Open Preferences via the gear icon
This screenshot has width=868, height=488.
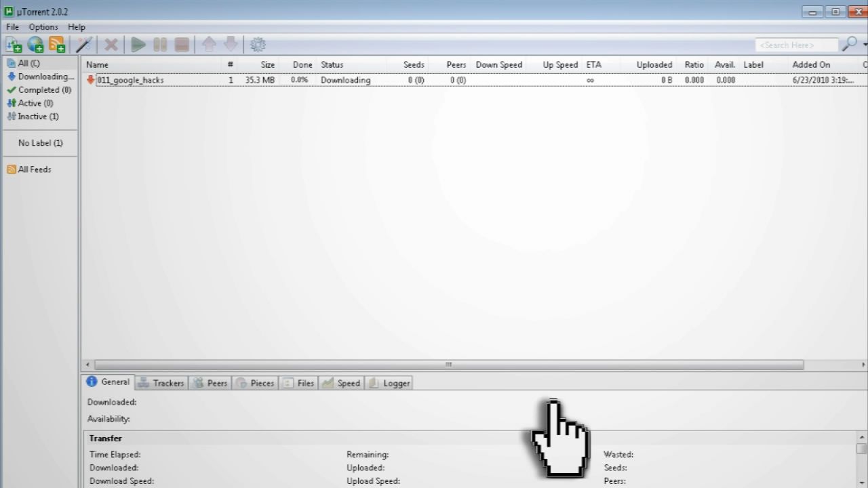tap(258, 44)
